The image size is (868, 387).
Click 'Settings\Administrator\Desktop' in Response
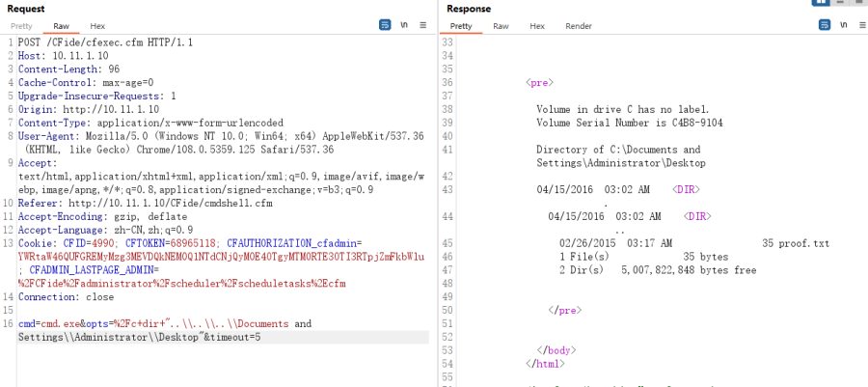click(x=621, y=163)
